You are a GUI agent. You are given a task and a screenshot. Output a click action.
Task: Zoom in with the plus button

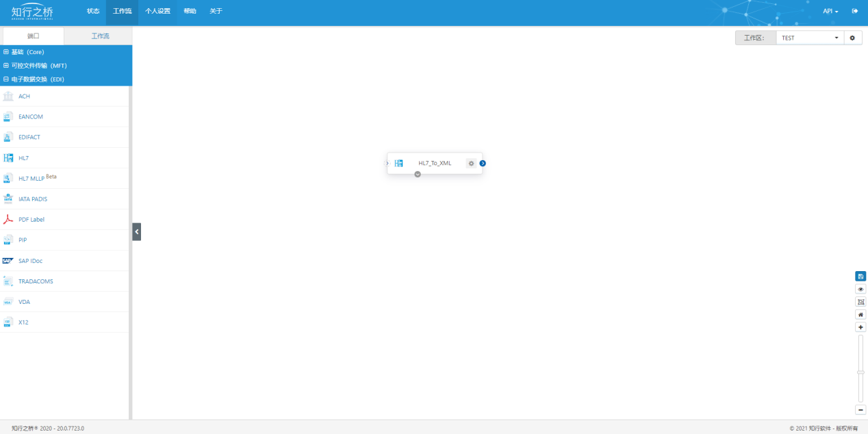click(860, 327)
